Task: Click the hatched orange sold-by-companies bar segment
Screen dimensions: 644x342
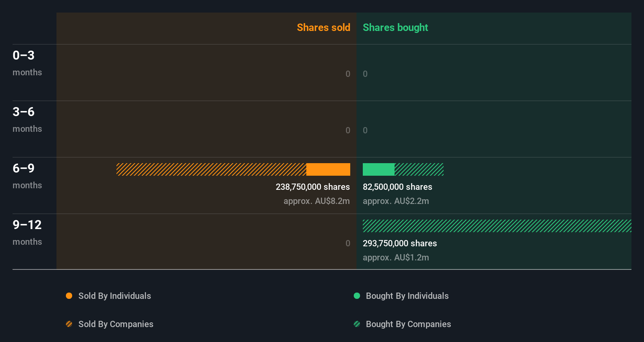Action: [x=211, y=169]
